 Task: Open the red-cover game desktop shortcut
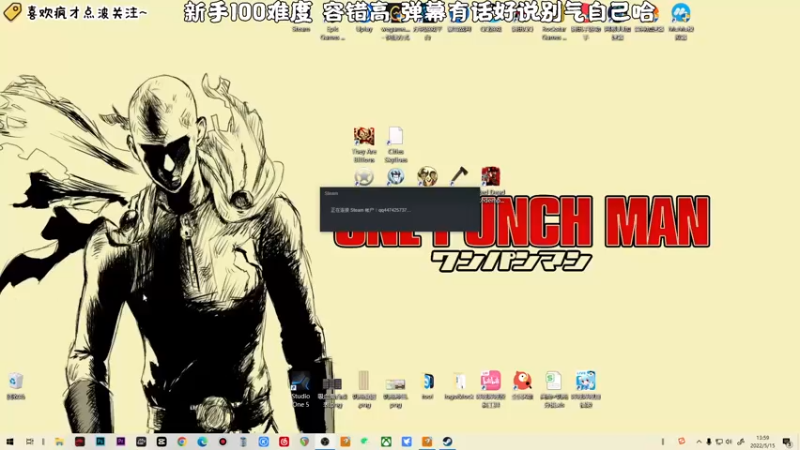coord(491,177)
